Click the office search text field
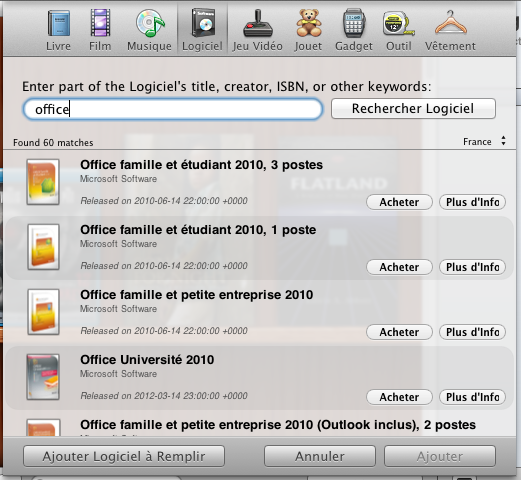Image resolution: width=521 pixels, height=480 pixels. pos(173,109)
